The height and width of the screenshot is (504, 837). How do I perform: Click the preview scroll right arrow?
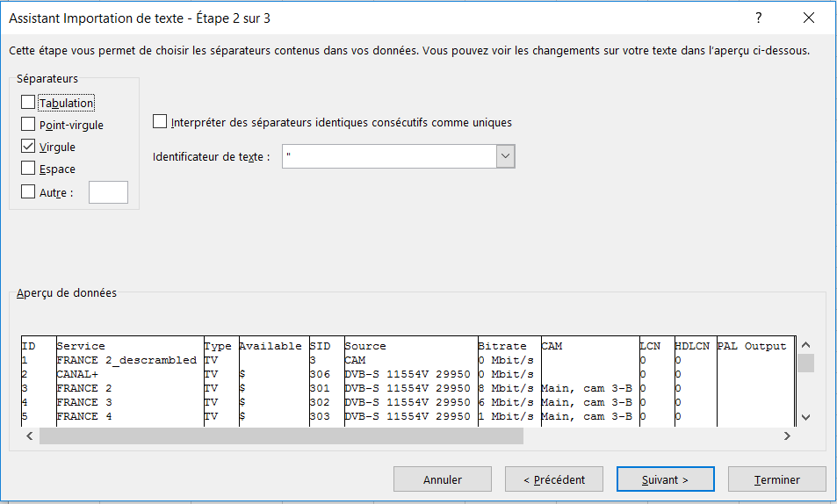point(787,436)
